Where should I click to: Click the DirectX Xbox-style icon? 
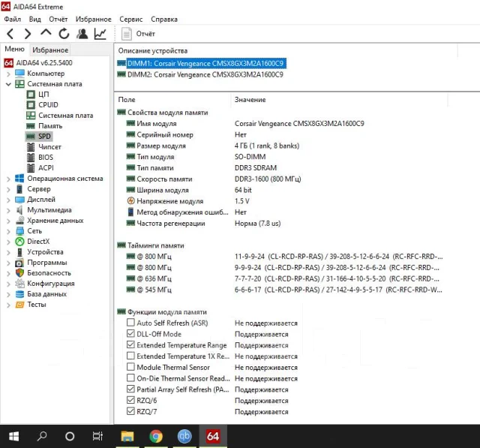(19, 242)
